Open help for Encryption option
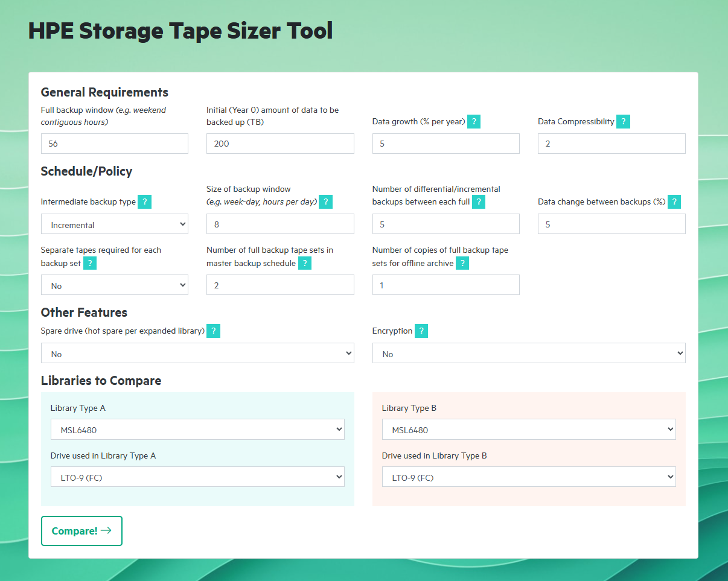Image resolution: width=728 pixels, height=581 pixels. coord(421,331)
